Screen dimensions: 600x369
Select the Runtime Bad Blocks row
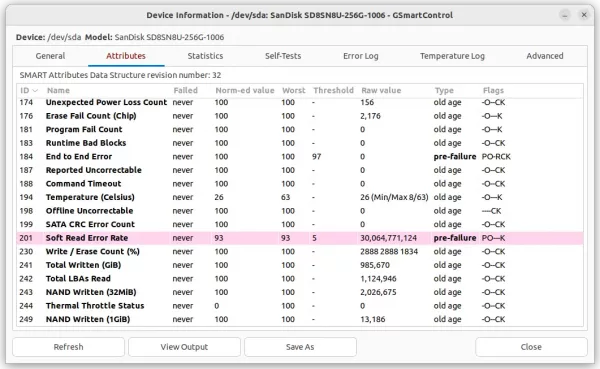300,143
